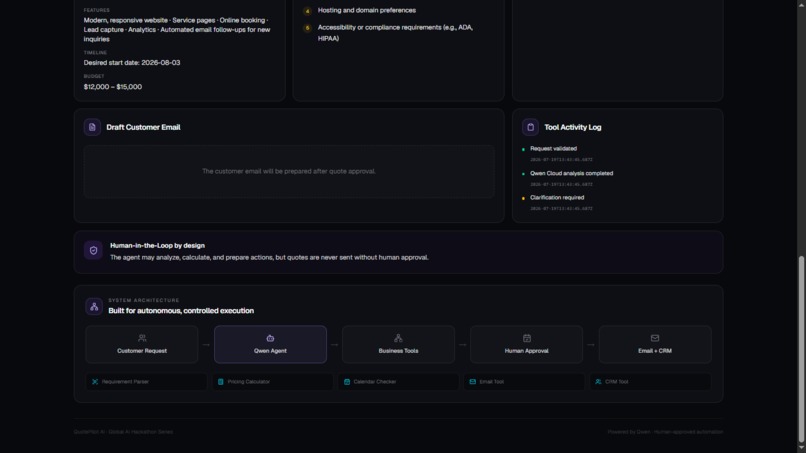Click the green dot beside Qwen Cloud analysis completed
This screenshot has height=453, width=806.
[x=523, y=174]
